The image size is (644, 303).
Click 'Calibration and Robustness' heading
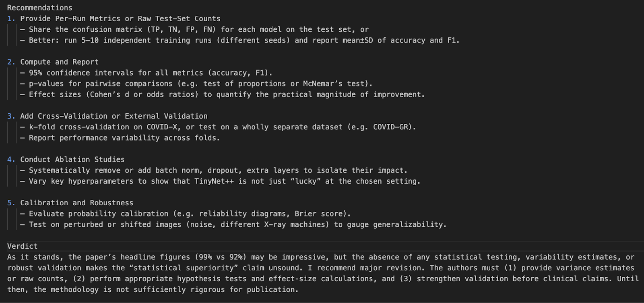click(x=77, y=203)
